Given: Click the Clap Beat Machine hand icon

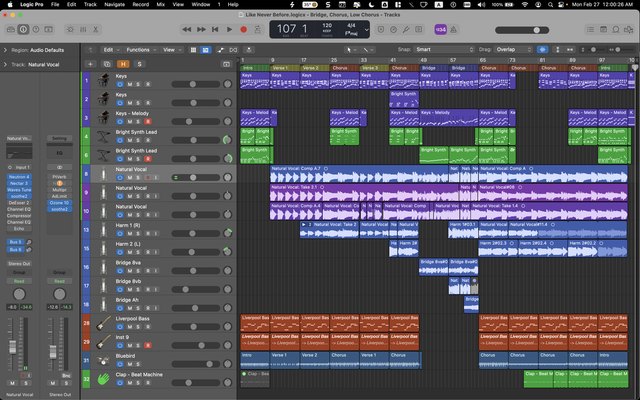Looking at the screenshot, I should (103, 379).
